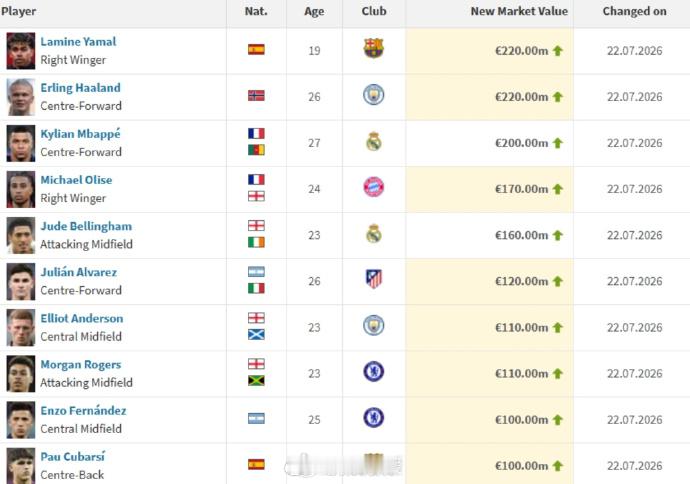Click Michael Olise's portrait thumbnail
This screenshot has width=690, height=484.
(21, 189)
